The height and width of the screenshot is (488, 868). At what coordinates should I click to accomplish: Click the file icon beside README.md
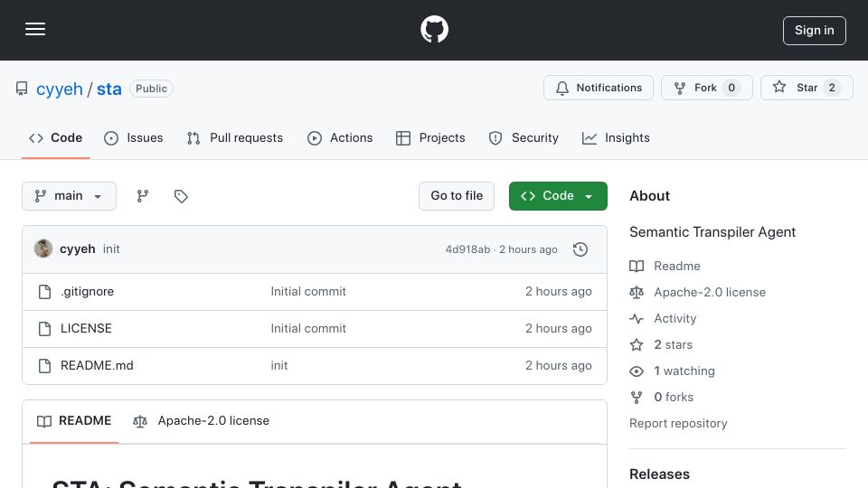coord(45,366)
